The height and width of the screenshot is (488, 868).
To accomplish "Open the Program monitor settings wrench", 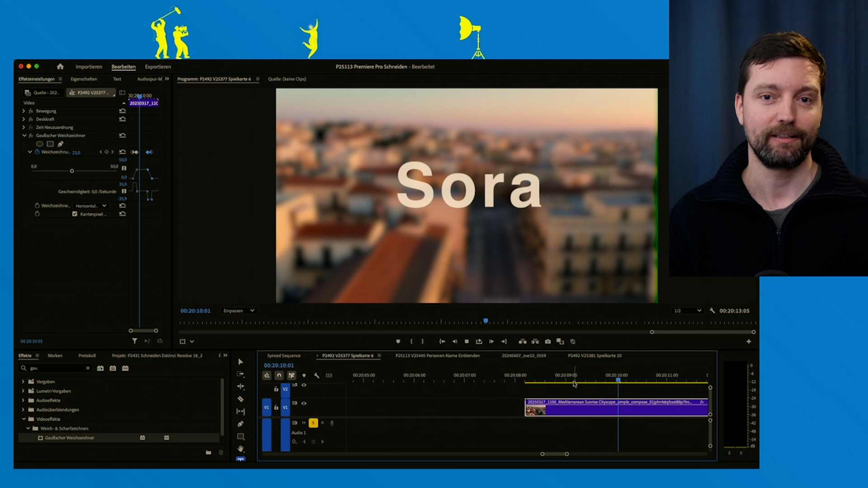I will pos(712,311).
